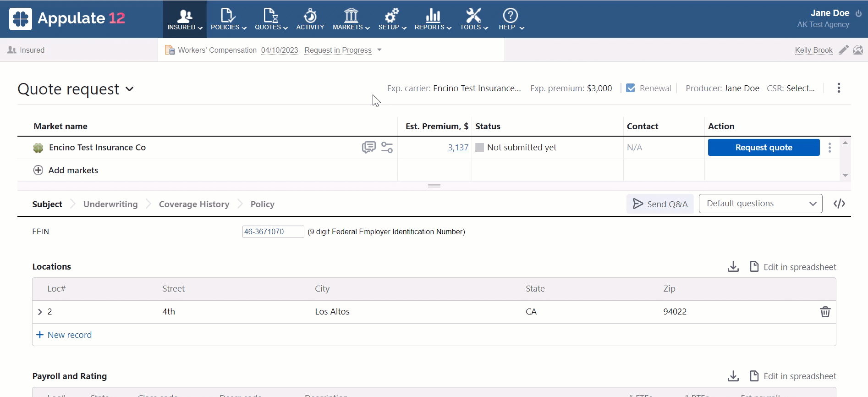868x397 pixels.
Task: Open the CSR Select dropdown
Action: 800,88
